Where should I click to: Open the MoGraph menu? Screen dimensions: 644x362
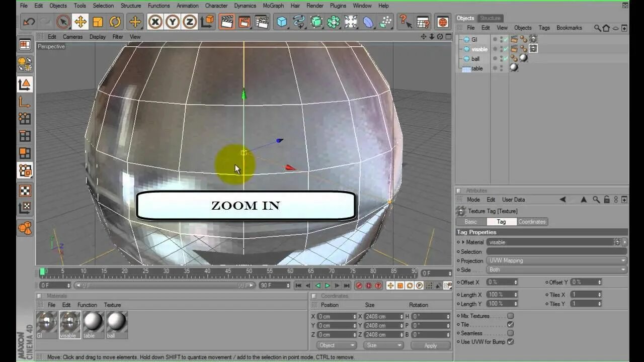pos(273,6)
